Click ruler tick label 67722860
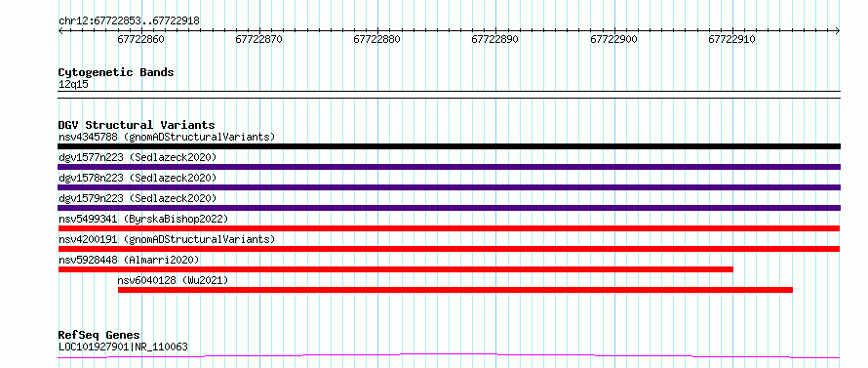 coord(141,39)
